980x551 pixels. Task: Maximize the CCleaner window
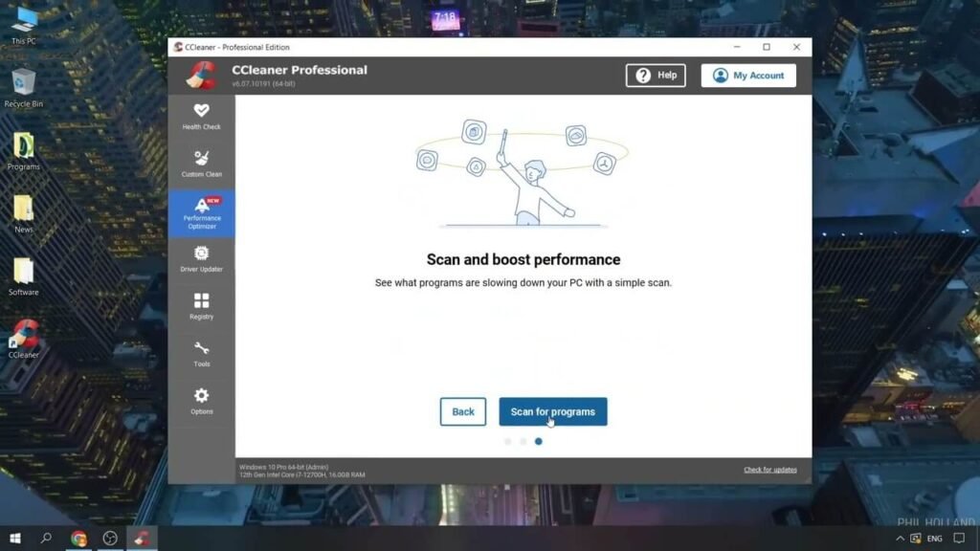point(767,47)
